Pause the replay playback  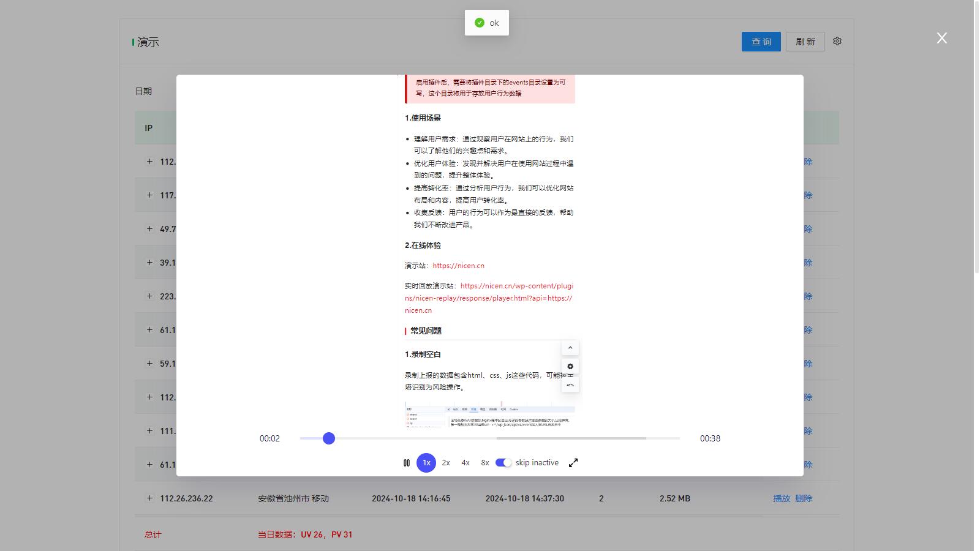tap(407, 463)
